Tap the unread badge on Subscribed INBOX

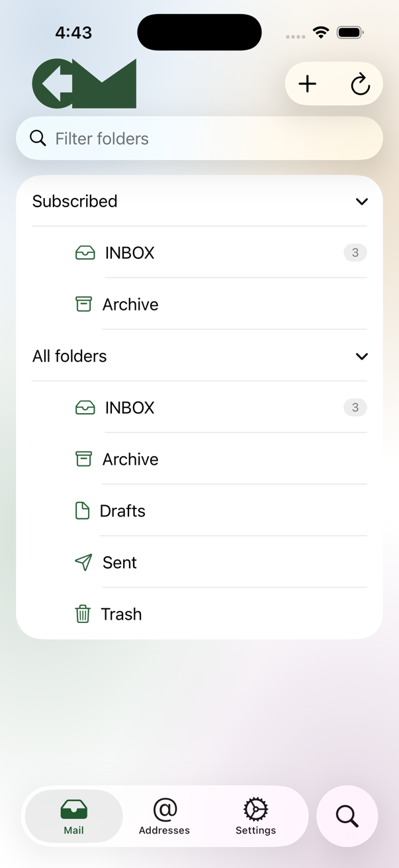point(355,252)
